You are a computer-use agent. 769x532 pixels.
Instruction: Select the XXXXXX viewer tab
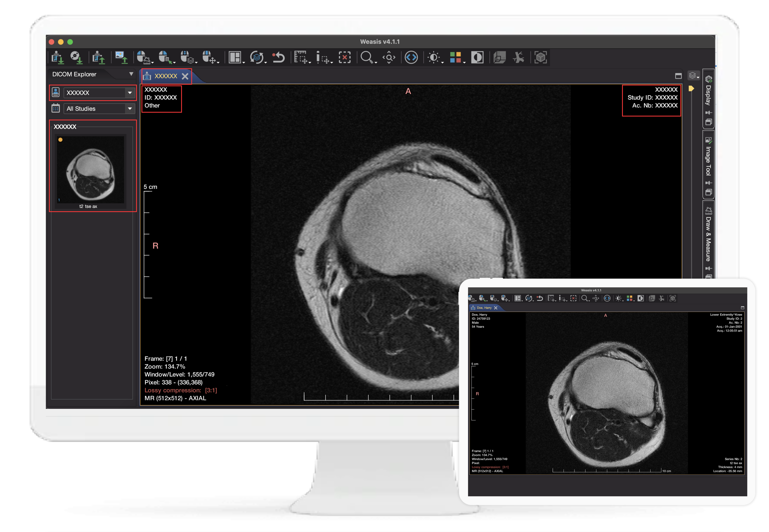click(x=166, y=76)
